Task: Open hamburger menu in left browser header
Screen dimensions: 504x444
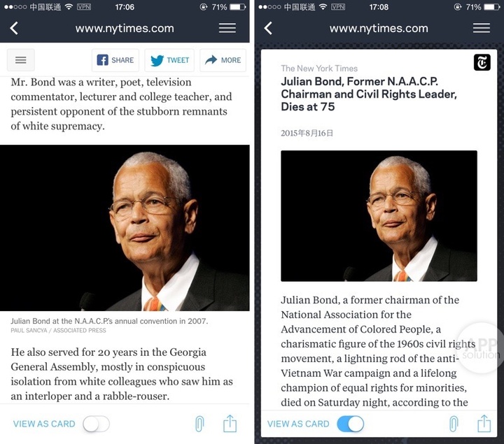Action: (x=227, y=28)
